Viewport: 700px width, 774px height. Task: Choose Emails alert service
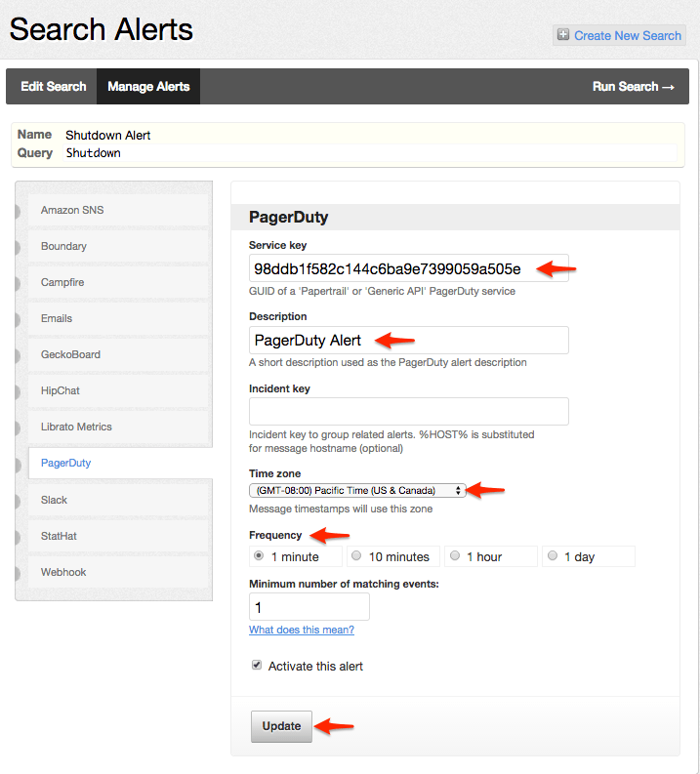click(x=118, y=318)
